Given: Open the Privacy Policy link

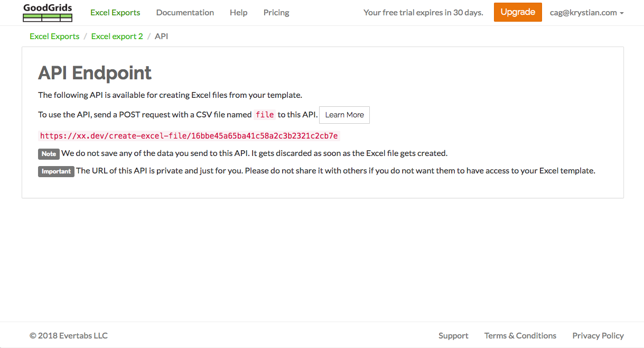Looking at the screenshot, I should click(x=598, y=336).
